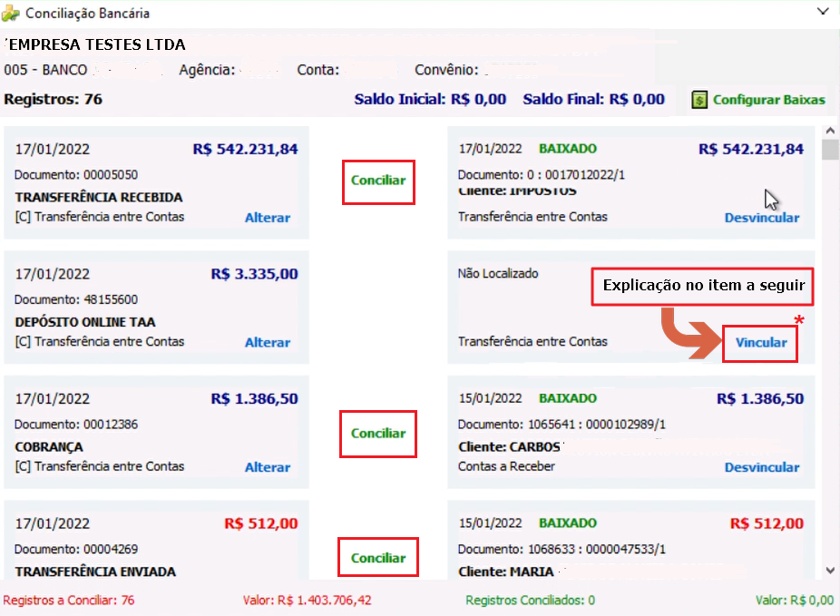
Task: Click 'COBRANÇA' description text
Action: click(x=49, y=446)
